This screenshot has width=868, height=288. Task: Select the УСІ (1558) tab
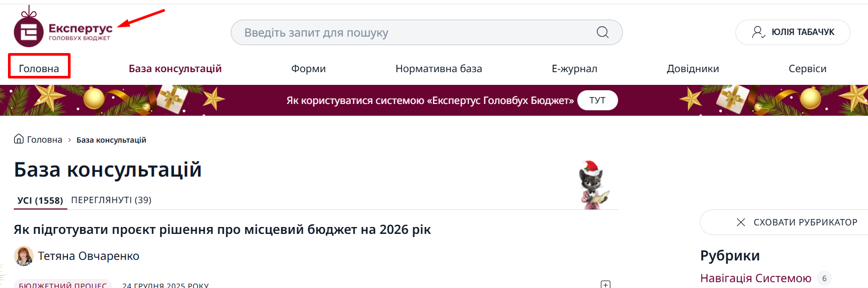tap(40, 200)
